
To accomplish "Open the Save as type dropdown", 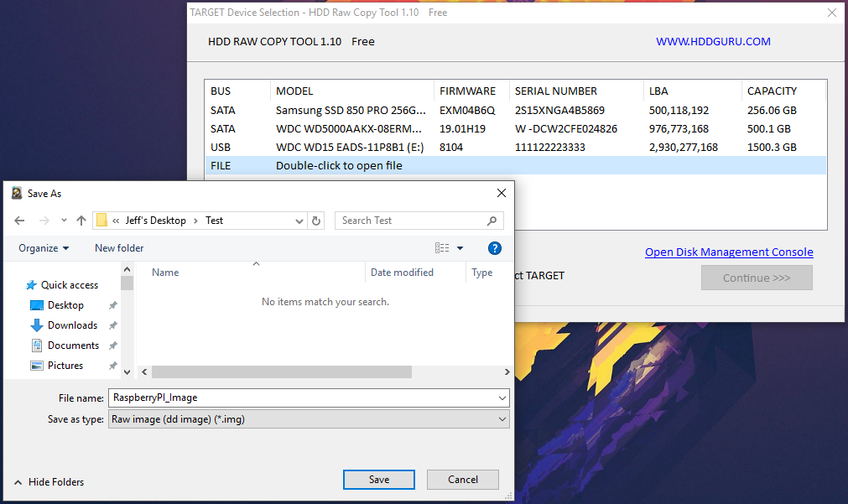I will tap(309, 419).
